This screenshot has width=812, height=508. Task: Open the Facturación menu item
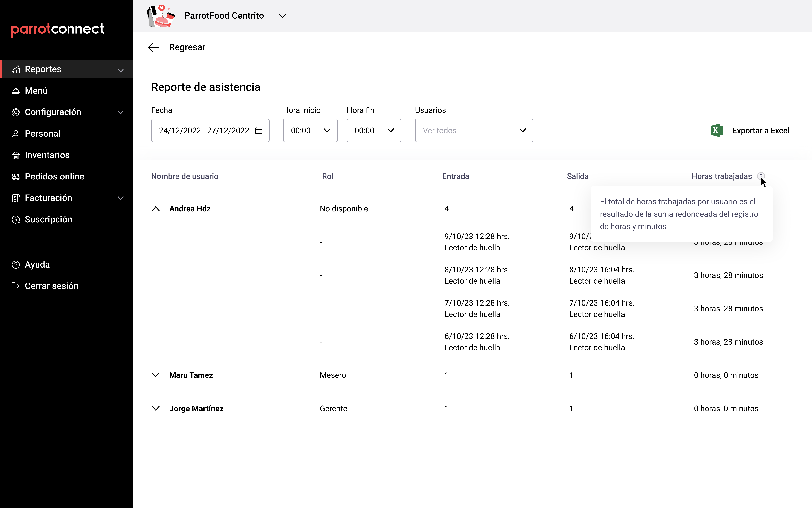click(49, 198)
